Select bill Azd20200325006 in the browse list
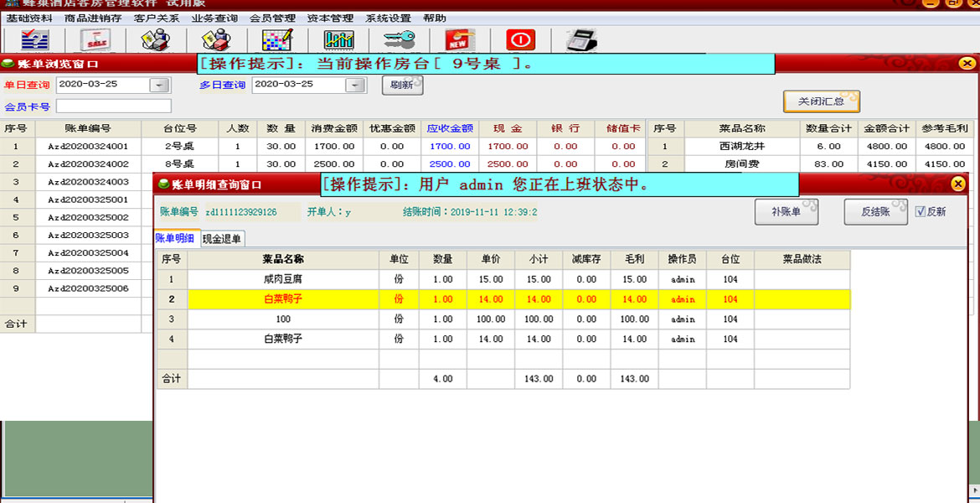 coord(88,289)
